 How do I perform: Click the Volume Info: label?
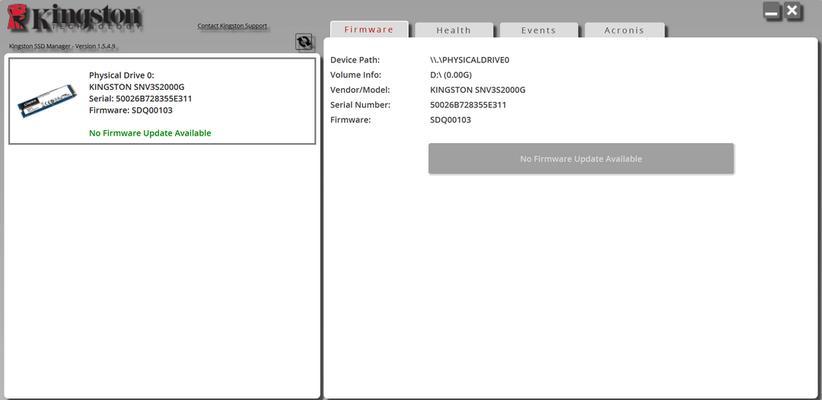point(356,75)
